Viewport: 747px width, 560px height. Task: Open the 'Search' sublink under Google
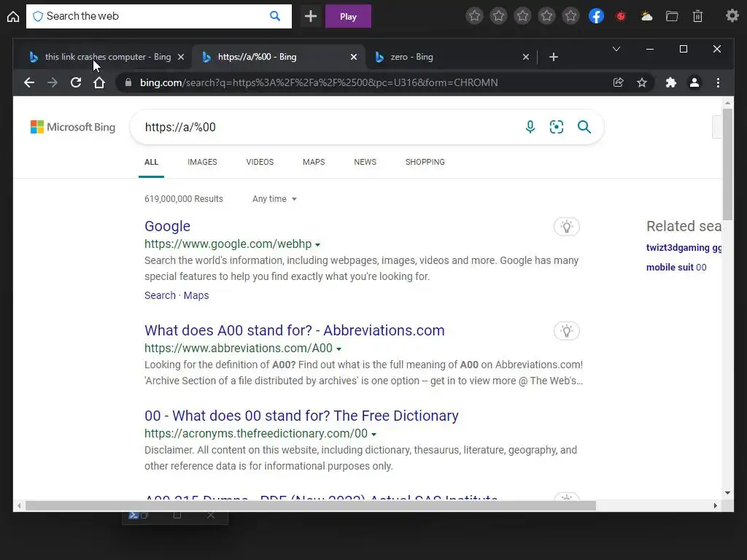(160, 295)
